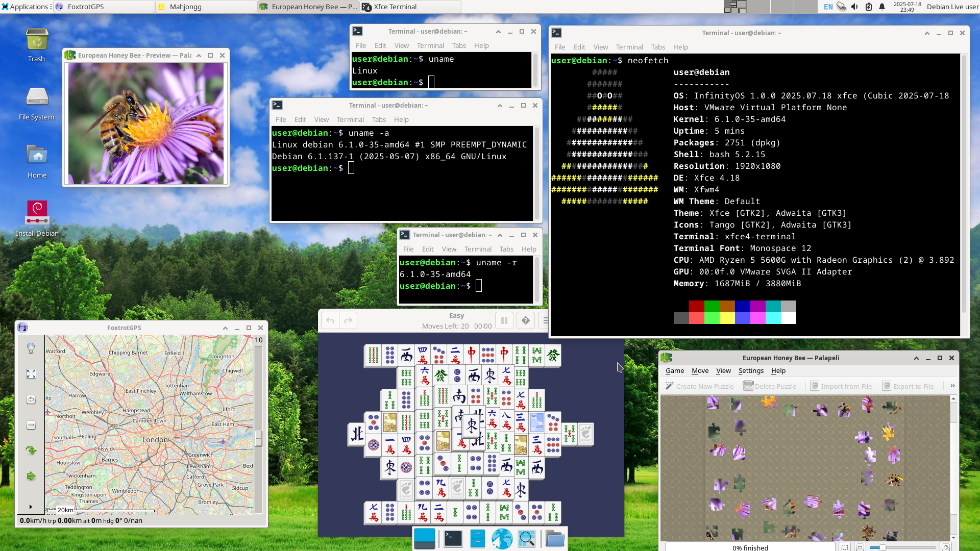
Task: Click Palapeli zoom in button
Action: (x=946, y=547)
